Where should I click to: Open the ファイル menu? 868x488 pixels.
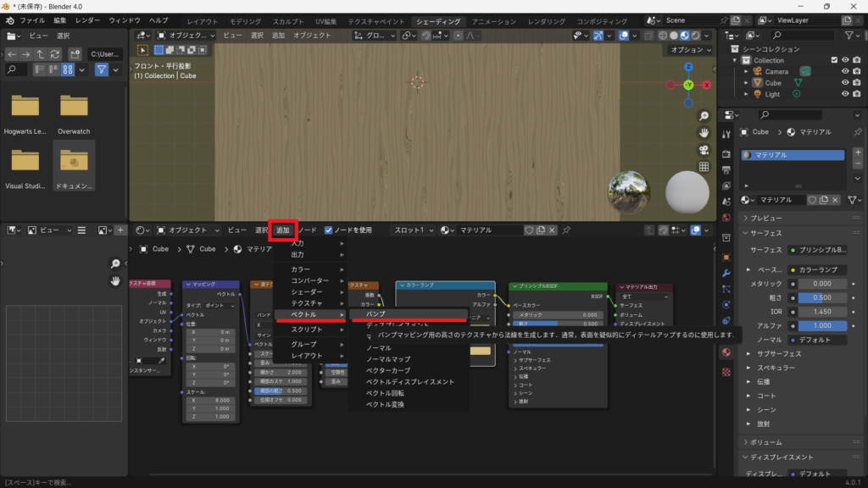coord(32,20)
